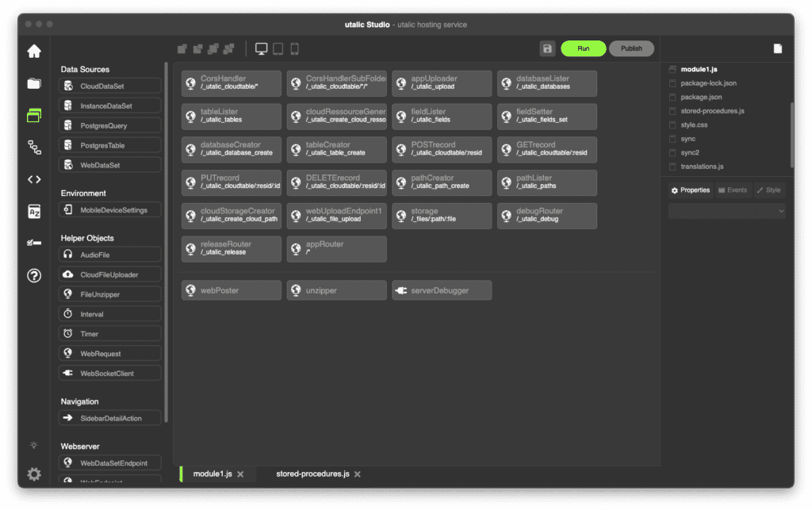Close the module1.js tab
The height and width of the screenshot is (510, 812).
(240, 474)
